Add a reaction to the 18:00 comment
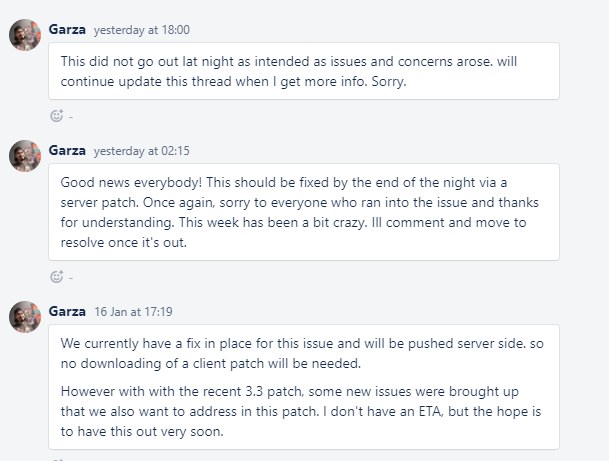Image resolution: width=609 pixels, height=461 pixels. tap(57, 116)
